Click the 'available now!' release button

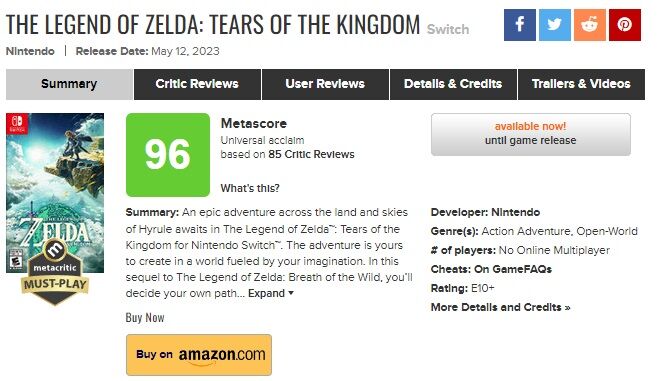pyautogui.click(x=531, y=134)
